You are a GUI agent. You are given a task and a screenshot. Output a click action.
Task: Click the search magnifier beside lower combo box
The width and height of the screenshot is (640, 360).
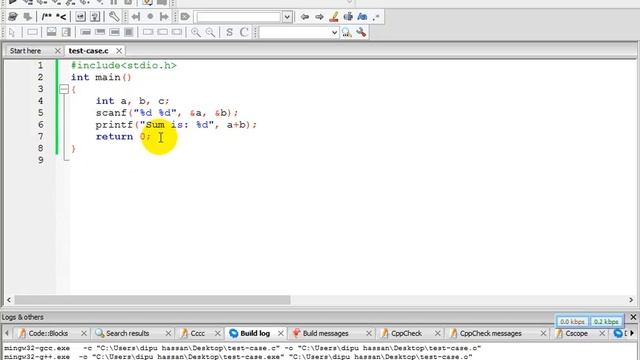[347, 32]
